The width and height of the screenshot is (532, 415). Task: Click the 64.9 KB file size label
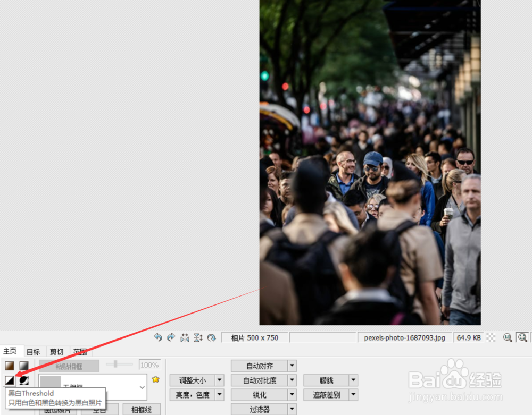pos(469,338)
